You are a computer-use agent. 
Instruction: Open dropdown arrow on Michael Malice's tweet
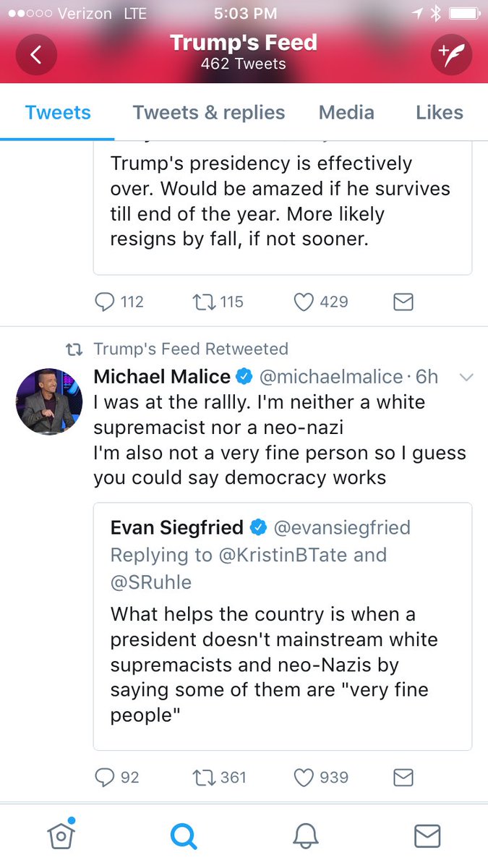click(466, 377)
